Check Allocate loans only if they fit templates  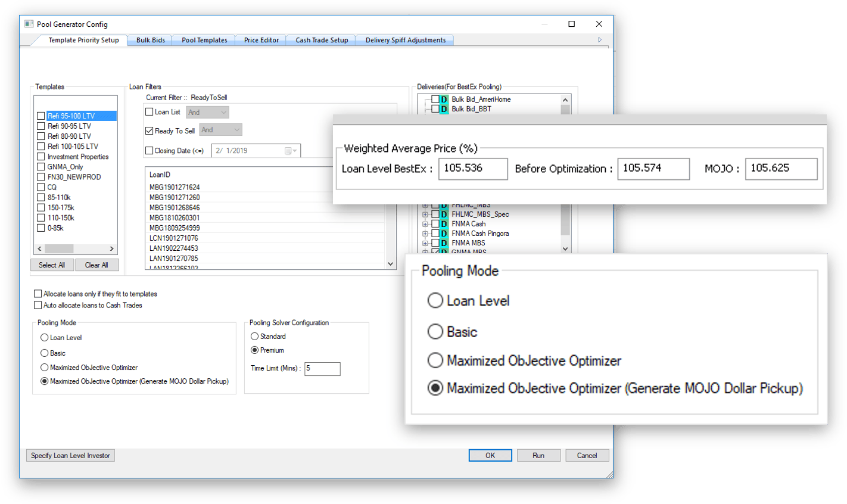38,294
